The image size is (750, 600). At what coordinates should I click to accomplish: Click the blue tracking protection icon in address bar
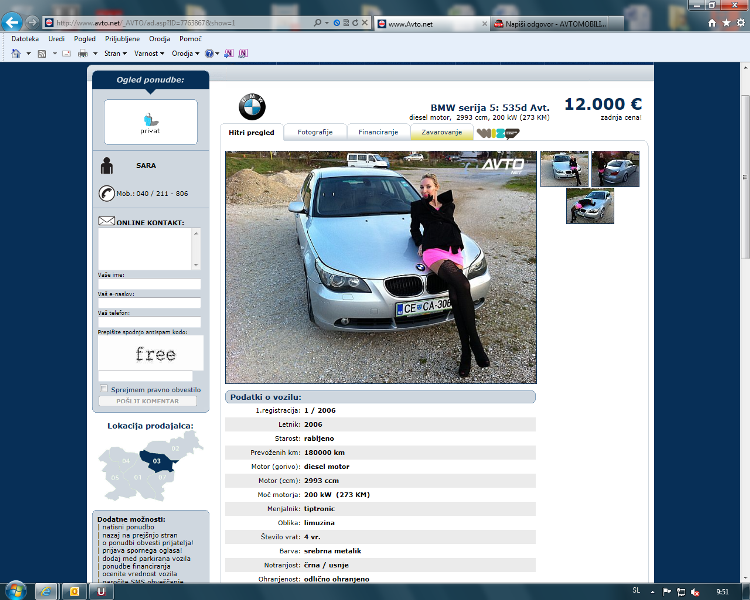(x=337, y=22)
